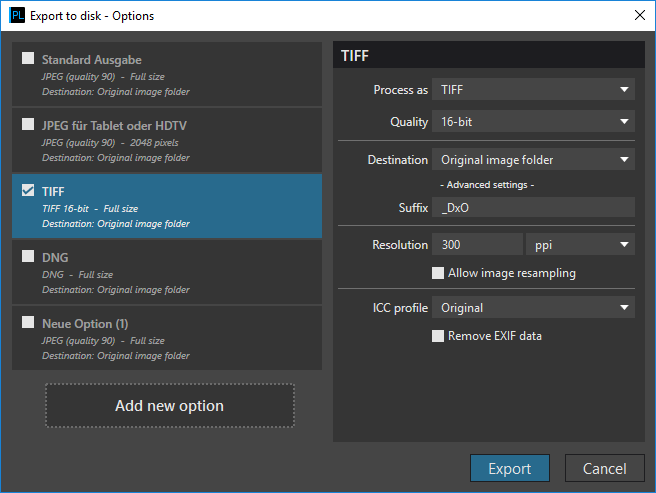Expand the Quality 16-bit dropdown

[533, 121]
